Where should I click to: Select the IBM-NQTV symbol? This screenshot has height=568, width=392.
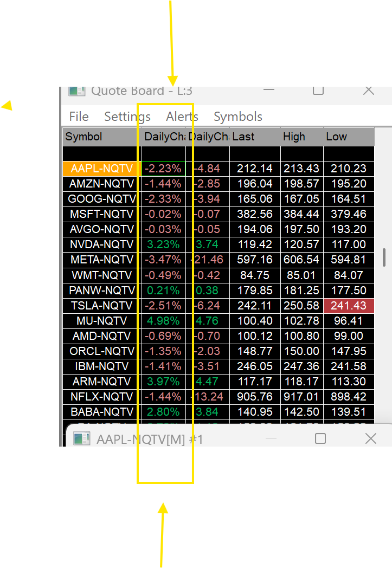coord(102,366)
